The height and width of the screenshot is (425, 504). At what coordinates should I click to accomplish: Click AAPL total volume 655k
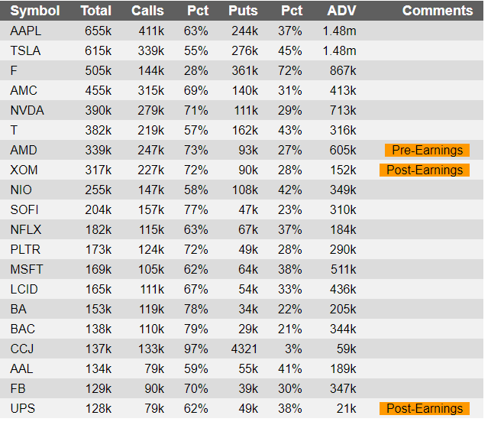coord(98,31)
